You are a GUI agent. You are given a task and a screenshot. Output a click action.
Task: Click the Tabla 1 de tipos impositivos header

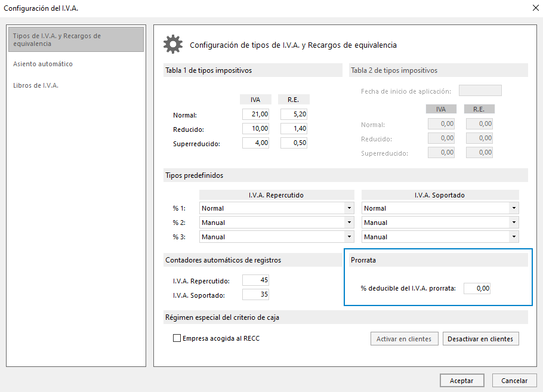(x=253, y=70)
